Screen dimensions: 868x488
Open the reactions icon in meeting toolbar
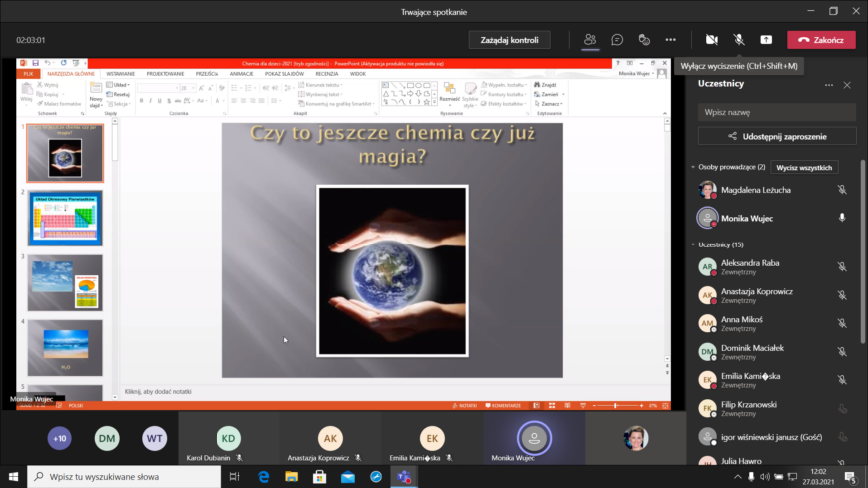[x=644, y=39]
